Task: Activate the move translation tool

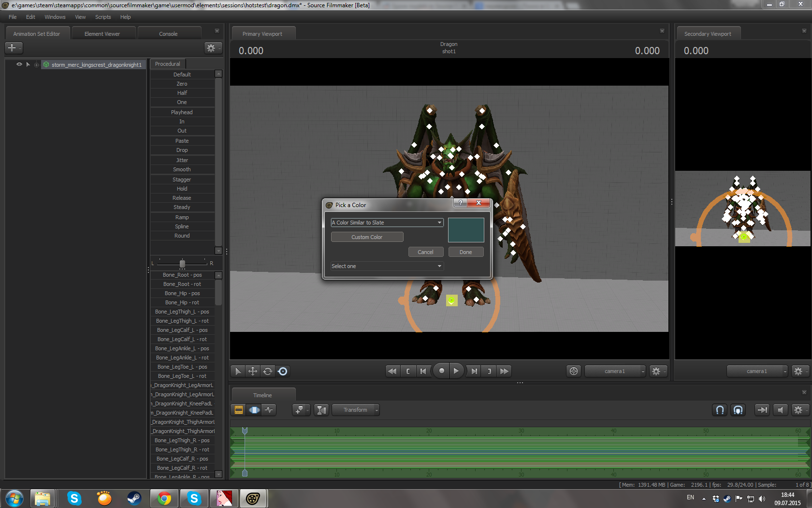Action: pos(253,371)
